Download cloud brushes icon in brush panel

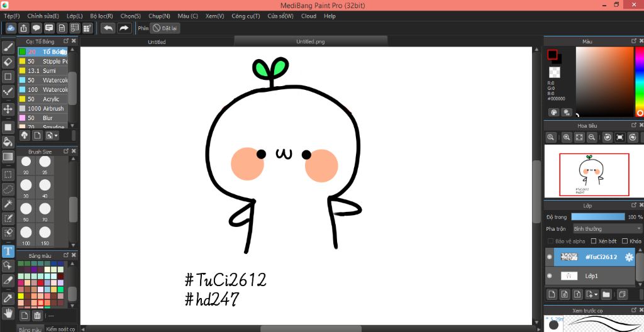point(25,135)
